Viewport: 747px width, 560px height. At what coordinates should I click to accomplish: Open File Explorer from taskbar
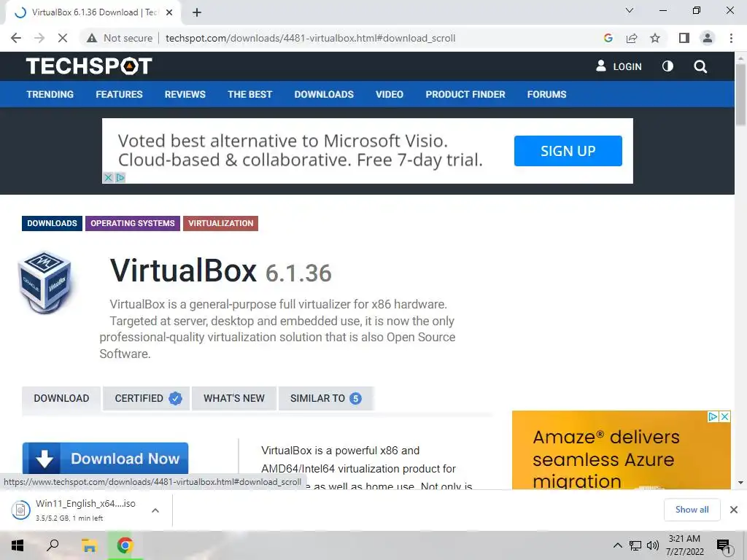pos(89,545)
